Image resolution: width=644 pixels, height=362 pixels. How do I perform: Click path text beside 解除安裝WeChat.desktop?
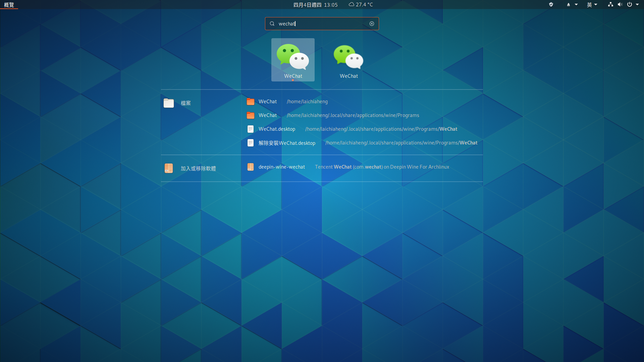pos(401,143)
